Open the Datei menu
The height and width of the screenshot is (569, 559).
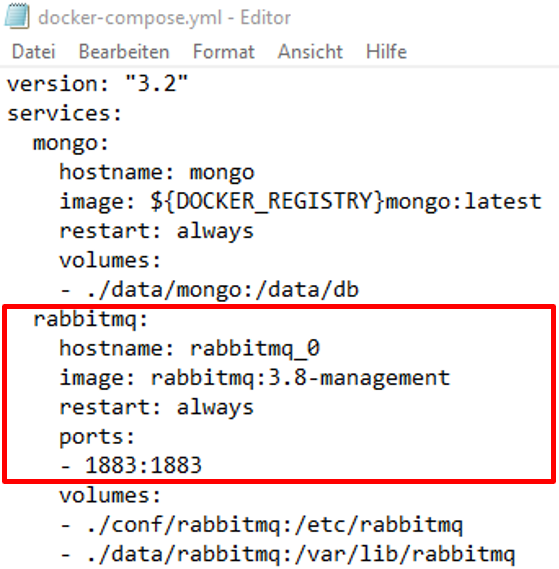(x=33, y=52)
